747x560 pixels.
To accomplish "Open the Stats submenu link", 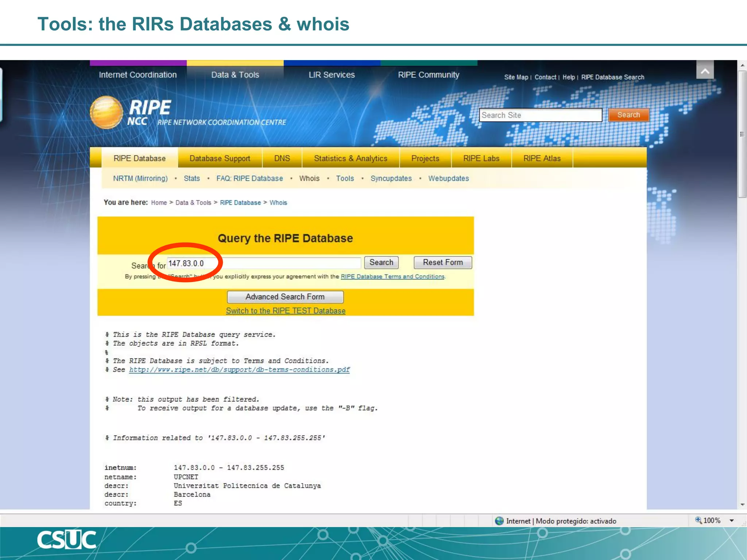I will point(192,178).
